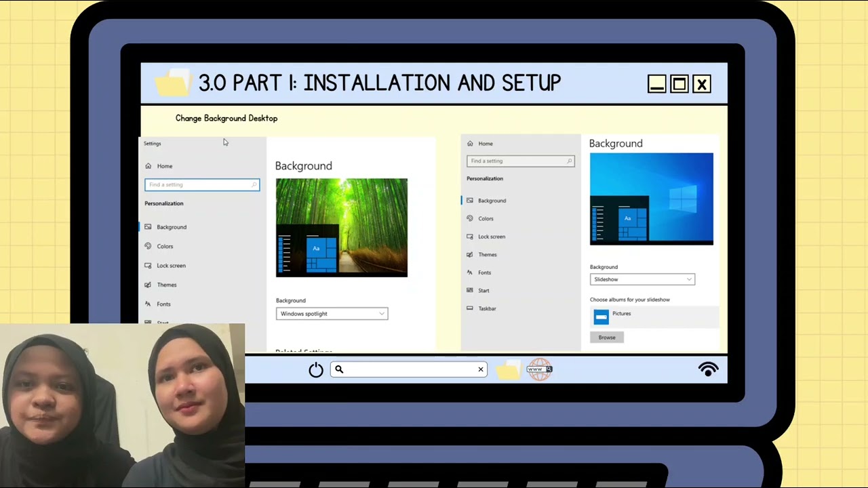This screenshot has width=868, height=488.
Task: Open Fonts in the Windows spotlight Settings sidebar
Action: point(163,304)
